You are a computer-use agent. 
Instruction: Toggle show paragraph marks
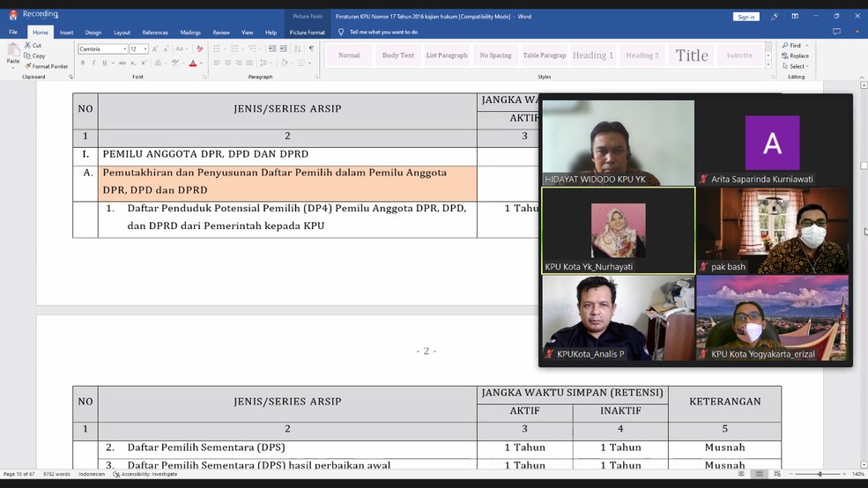coord(311,49)
